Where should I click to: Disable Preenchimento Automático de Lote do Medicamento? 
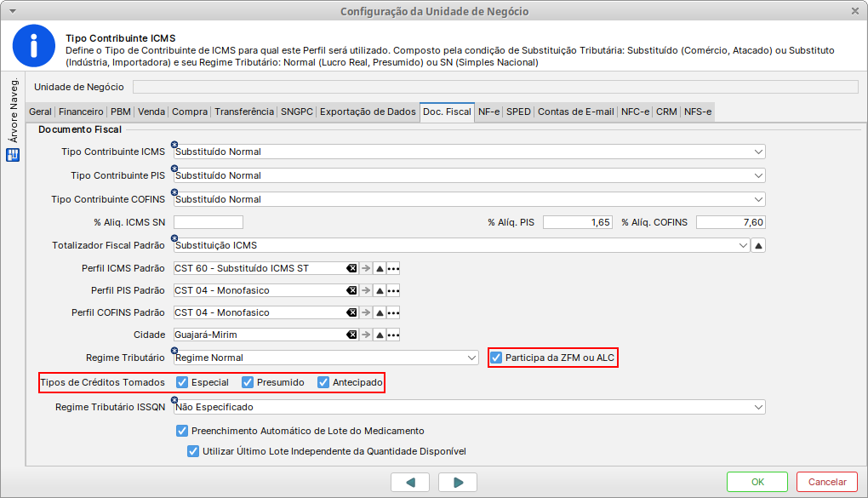point(181,431)
